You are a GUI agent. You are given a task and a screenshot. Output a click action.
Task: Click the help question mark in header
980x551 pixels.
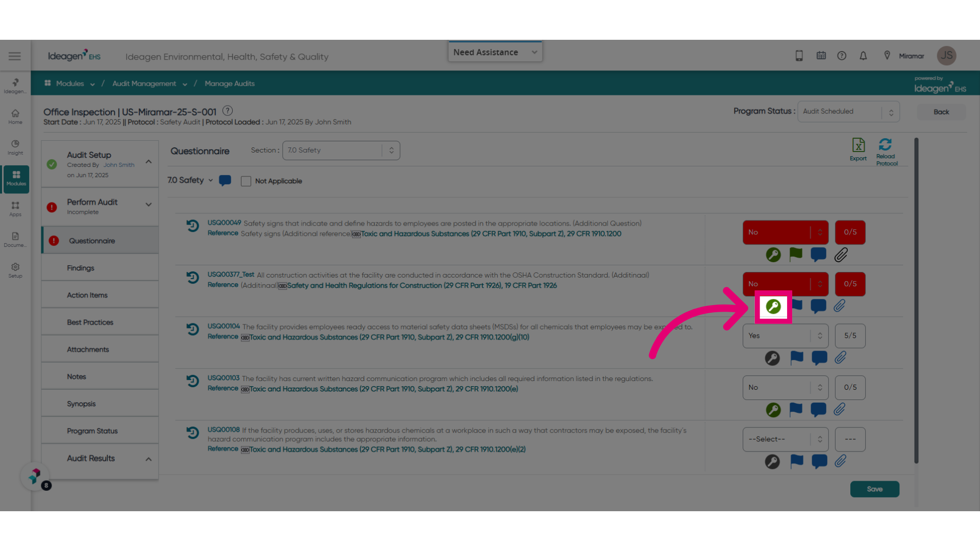(842, 56)
